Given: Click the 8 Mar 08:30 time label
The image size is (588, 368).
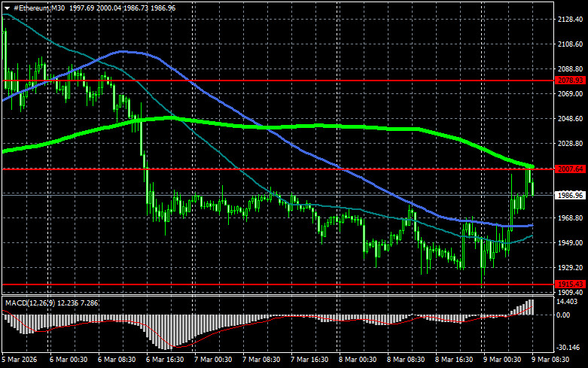Looking at the screenshot, I should coord(406,360).
